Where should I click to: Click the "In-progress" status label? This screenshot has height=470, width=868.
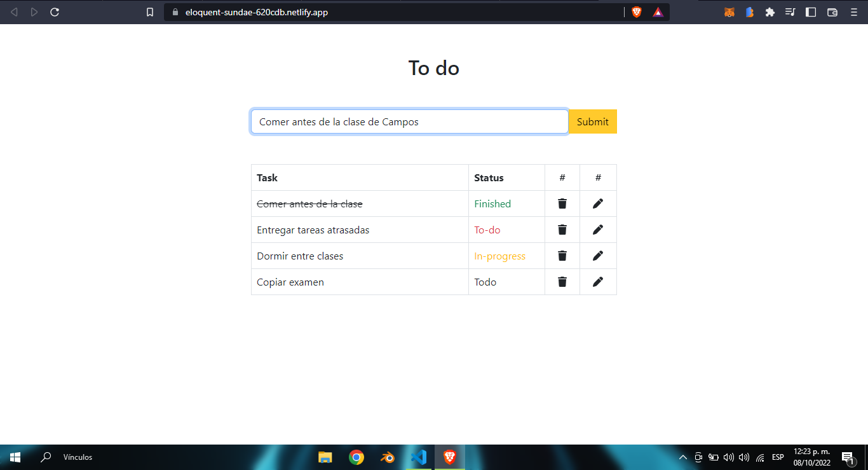pyautogui.click(x=500, y=255)
